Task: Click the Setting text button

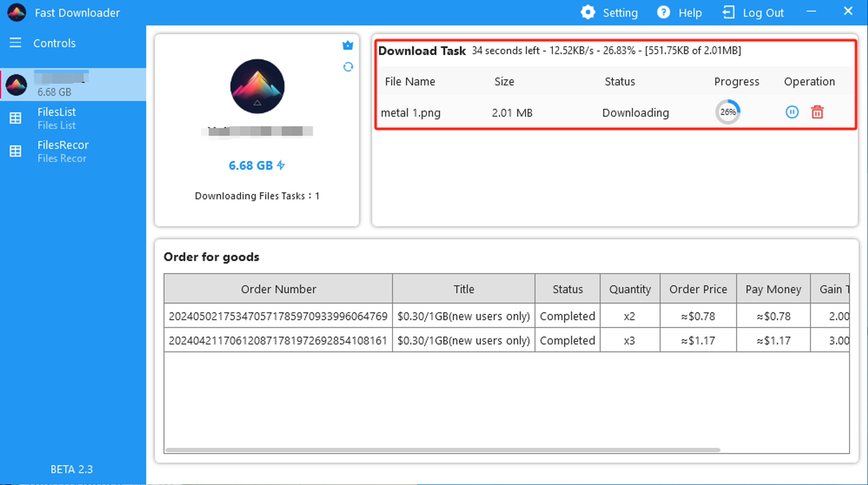Action: pos(620,13)
